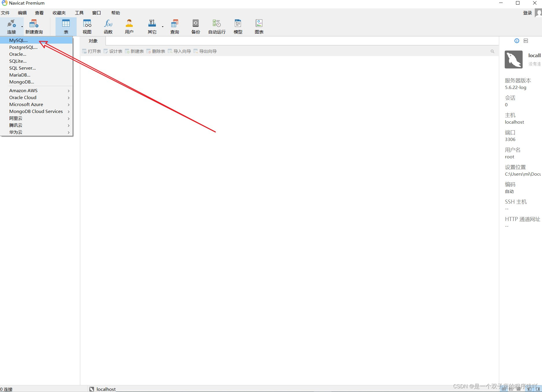Click the MySQL dolphin connection thumbnail
The image size is (542, 392).
[514, 60]
